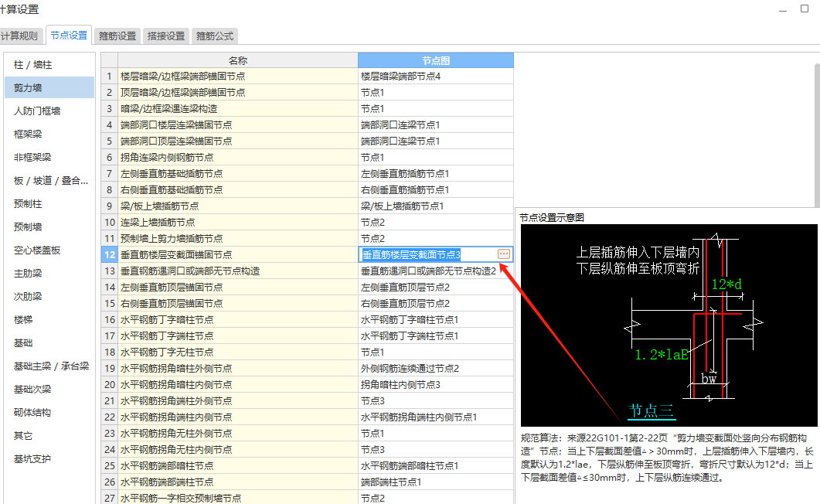This screenshot has width=820, height=504.
Task: Open the 箍筋公式 tab
Action: click(x=214, y=36)
